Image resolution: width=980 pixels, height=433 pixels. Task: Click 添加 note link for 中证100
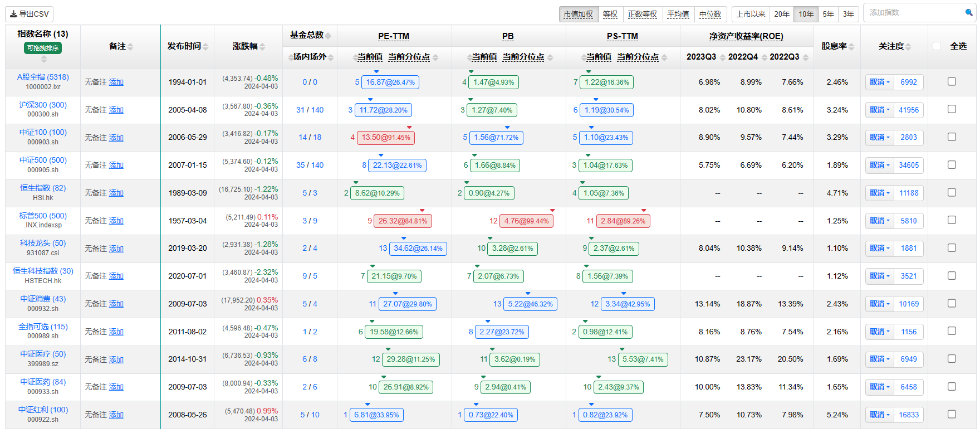116,138
